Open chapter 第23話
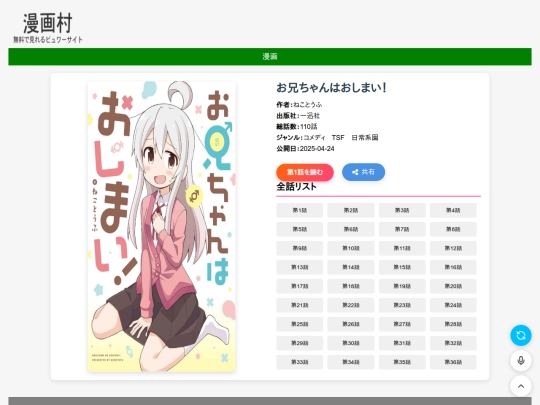 (402, 305)
